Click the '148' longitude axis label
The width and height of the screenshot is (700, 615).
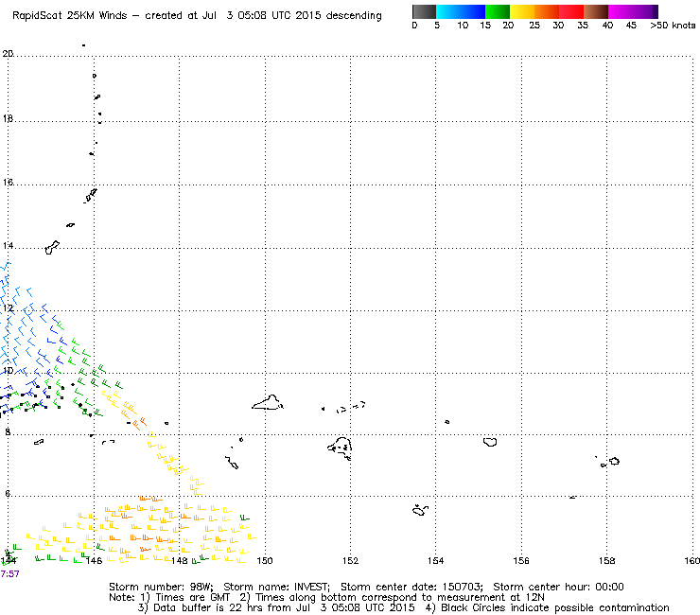click(x=180, y=560)
